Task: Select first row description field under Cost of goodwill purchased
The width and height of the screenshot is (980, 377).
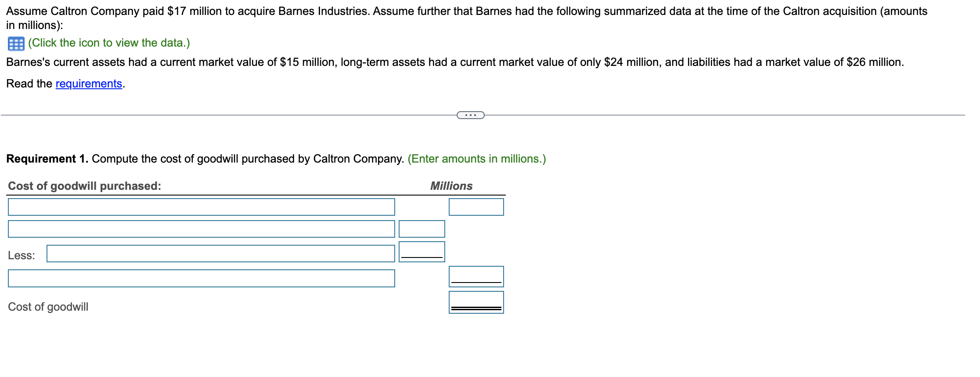Action: 201,207
